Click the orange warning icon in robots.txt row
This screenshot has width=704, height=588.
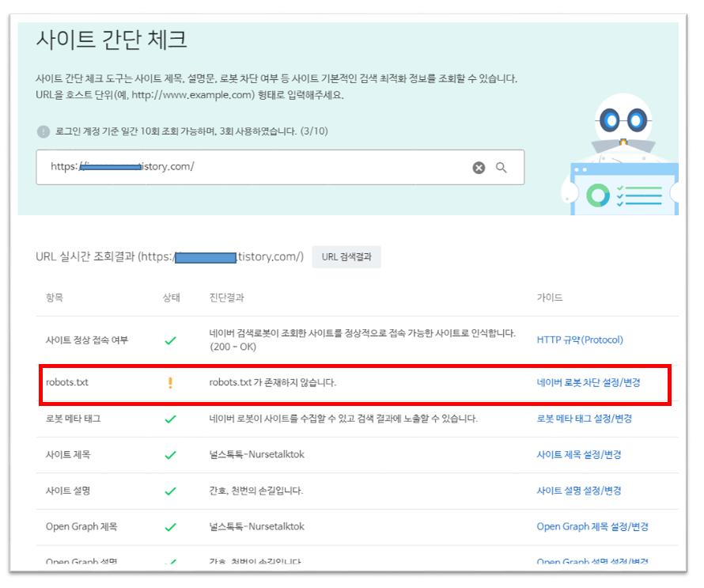coord(170,383)
